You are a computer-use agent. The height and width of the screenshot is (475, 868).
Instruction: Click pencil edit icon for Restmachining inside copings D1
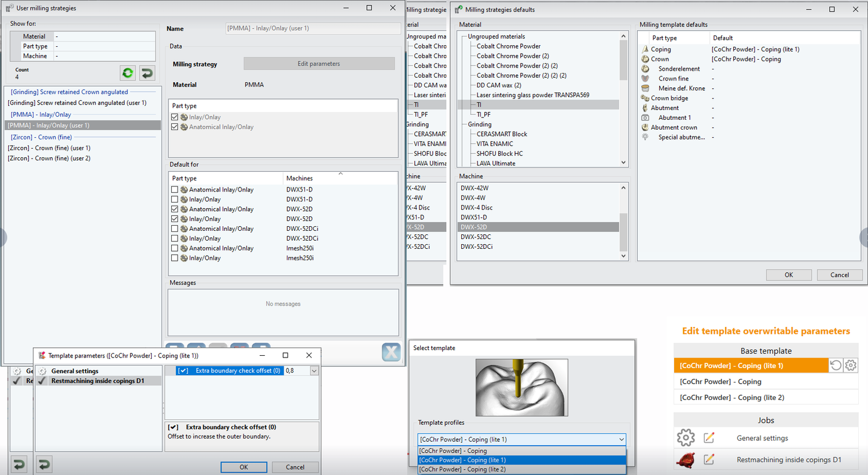[x=709, y=459]
